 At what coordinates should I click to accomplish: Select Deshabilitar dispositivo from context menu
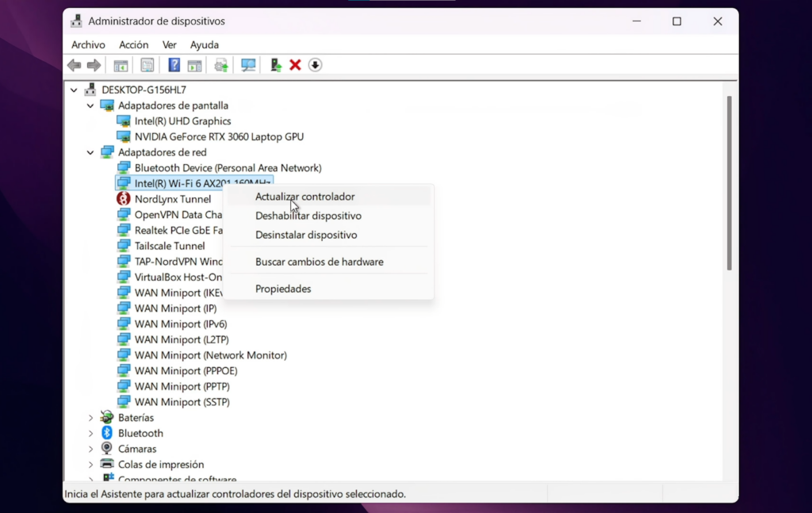tap(308, 216)
